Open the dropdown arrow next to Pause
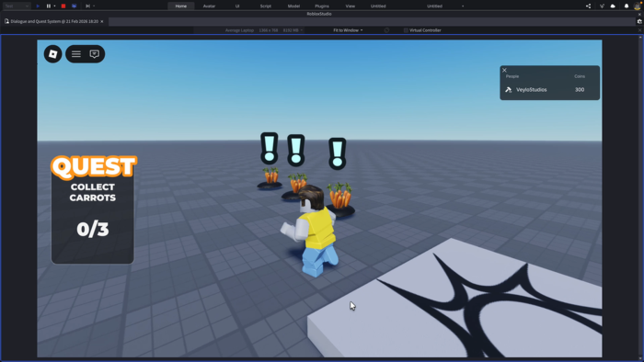 coord(54,6)
